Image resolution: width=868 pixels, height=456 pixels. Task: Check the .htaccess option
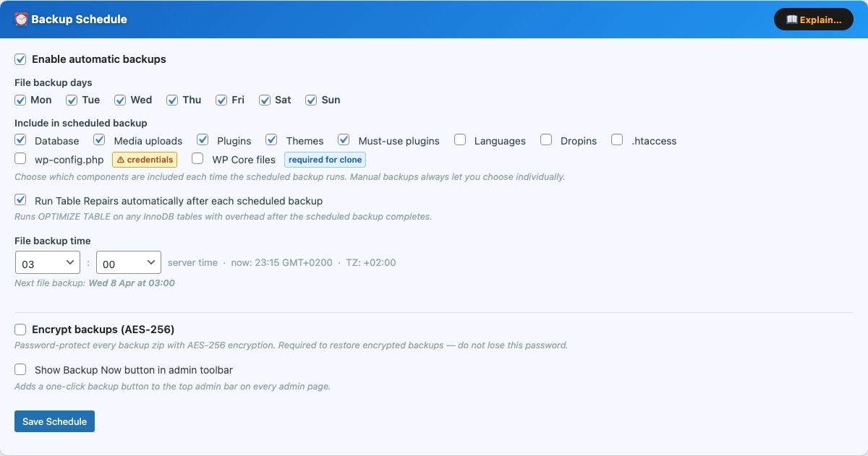[x=617, y=140]
